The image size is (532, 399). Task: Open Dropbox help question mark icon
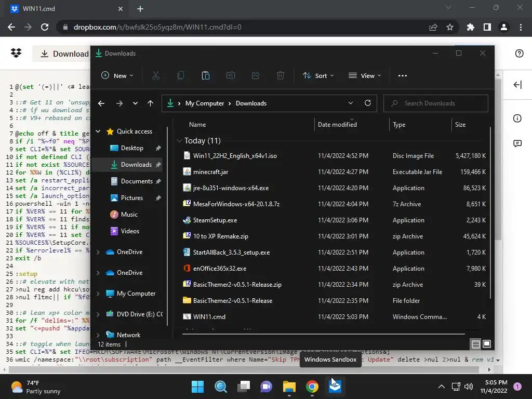(519, 54)
